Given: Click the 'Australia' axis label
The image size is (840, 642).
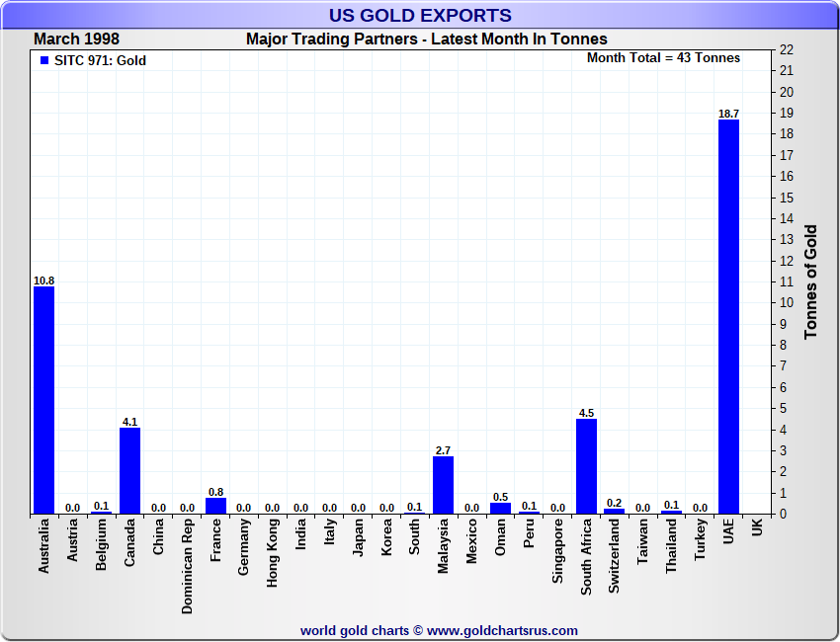Looking at the screenshot, I should coord(43,545).
